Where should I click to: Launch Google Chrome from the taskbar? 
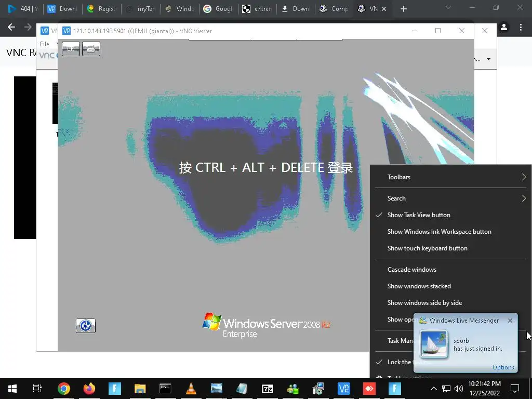tap(64, 389)
